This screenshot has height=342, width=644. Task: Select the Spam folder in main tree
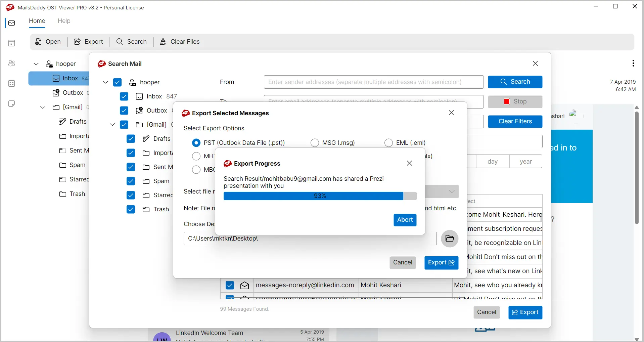(x=73, y=165)
